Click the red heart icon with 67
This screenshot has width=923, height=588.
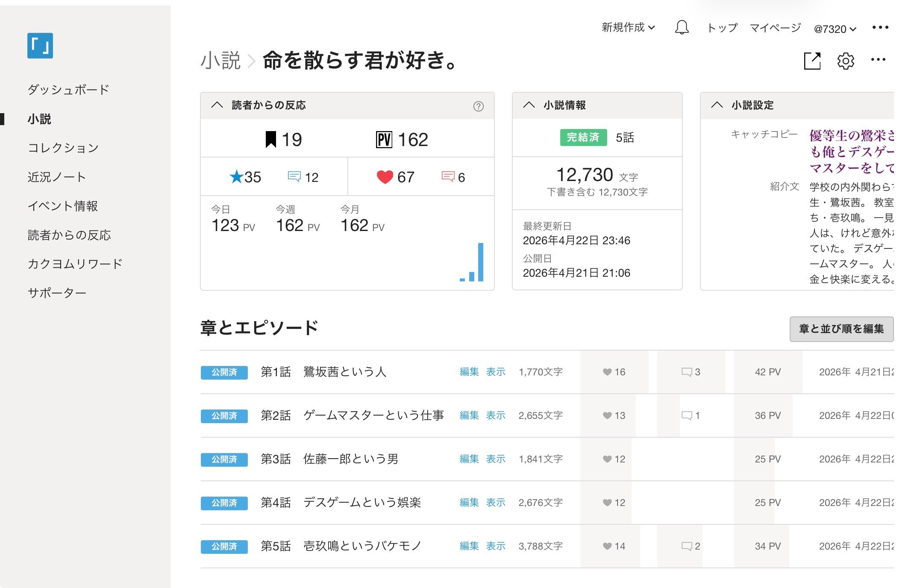pyautogui.click(x=385, y=177)
